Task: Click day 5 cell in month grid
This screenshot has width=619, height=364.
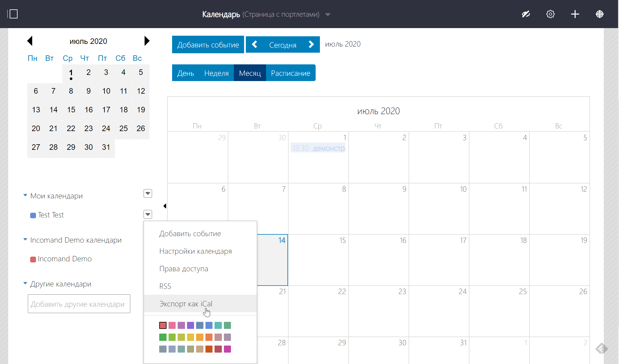Action: click(x=559, y=157)
